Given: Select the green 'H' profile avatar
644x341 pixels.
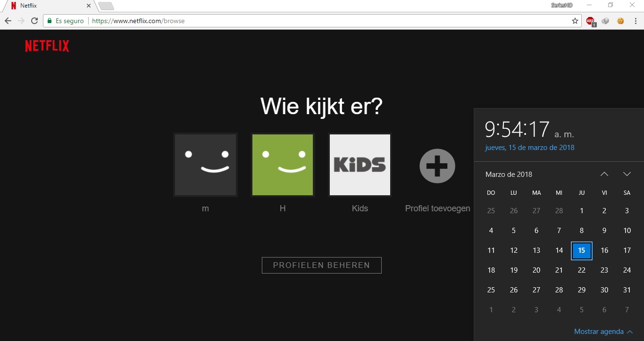Looking at the screenshot, I should click(x=282, y=165).
